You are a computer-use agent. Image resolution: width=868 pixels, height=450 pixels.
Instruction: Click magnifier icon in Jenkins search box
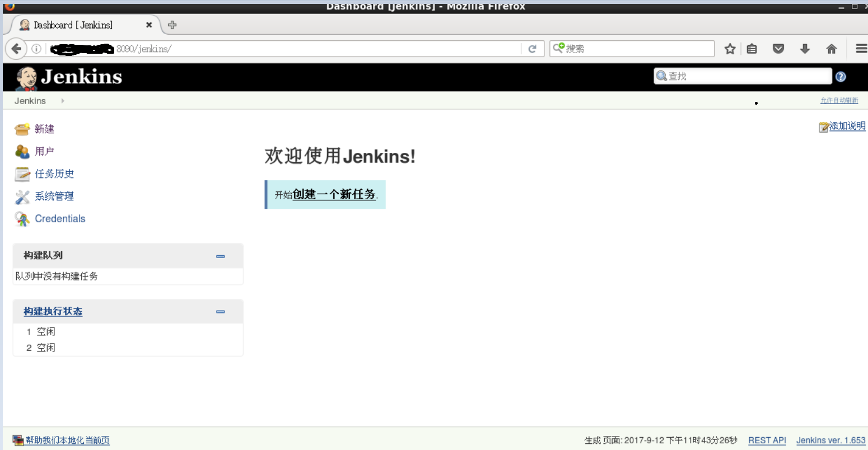coord(661,76)
